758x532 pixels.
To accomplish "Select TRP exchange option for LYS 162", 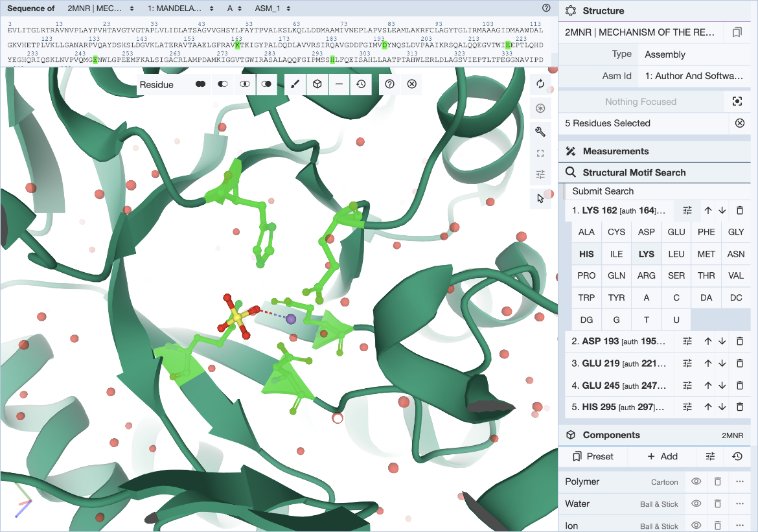I will pyautogui.click(x=586, y=297).
